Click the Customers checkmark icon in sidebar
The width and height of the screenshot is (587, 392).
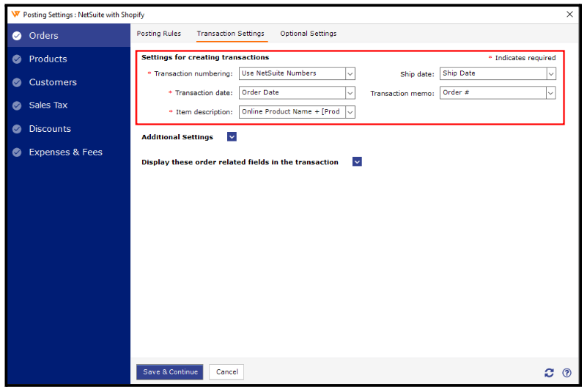(x=17, y=83)
